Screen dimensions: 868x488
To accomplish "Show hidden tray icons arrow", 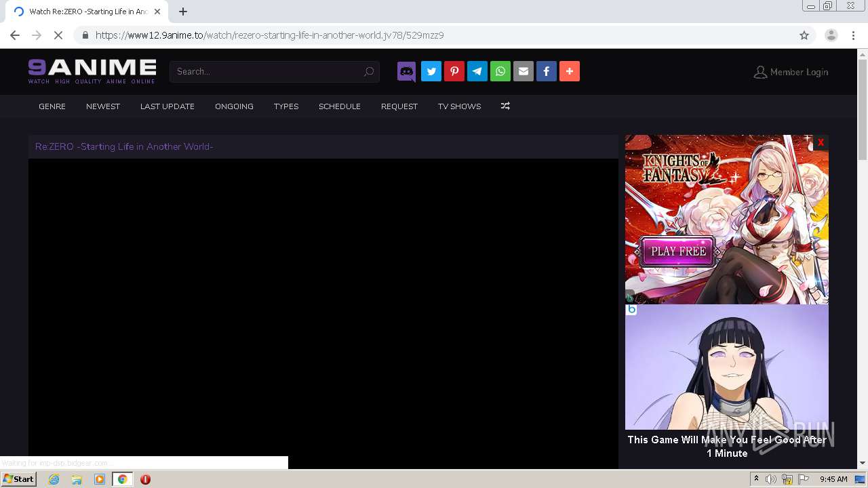I will pos(756,479).
